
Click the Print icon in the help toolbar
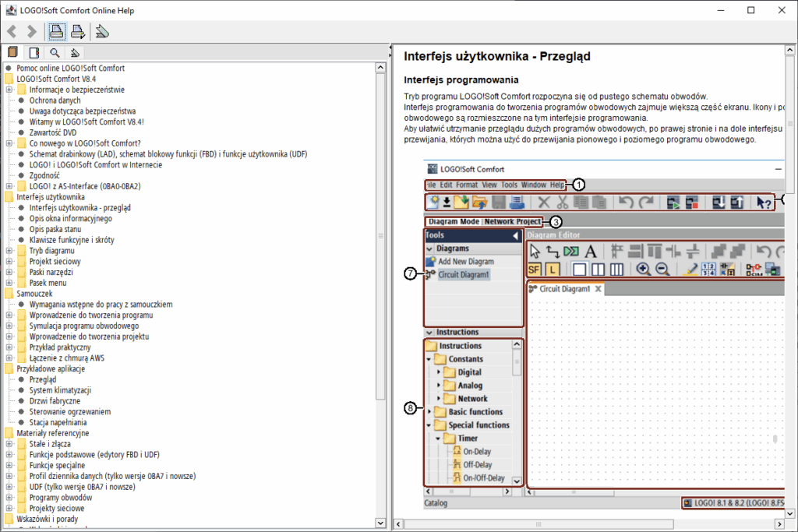click(x=56, y=31)
